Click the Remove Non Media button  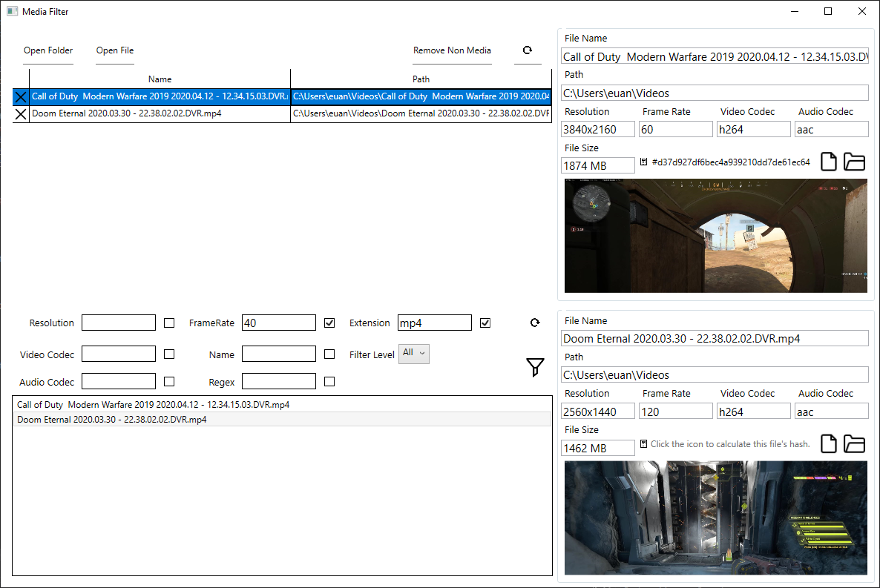click(x=453, y=50)
